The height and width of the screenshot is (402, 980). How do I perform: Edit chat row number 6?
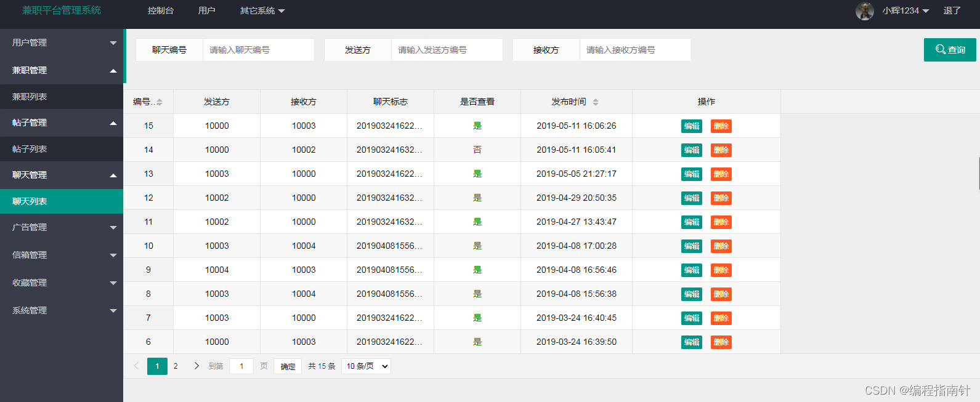692,342
